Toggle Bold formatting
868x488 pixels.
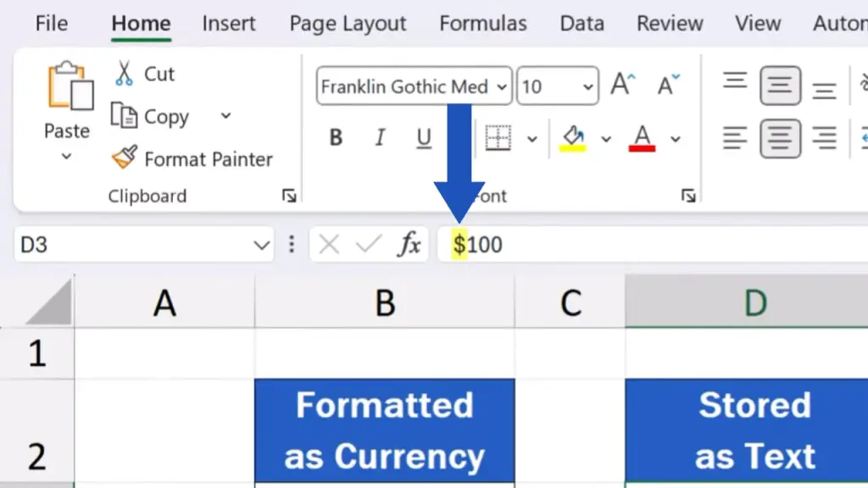pos(336,138)
